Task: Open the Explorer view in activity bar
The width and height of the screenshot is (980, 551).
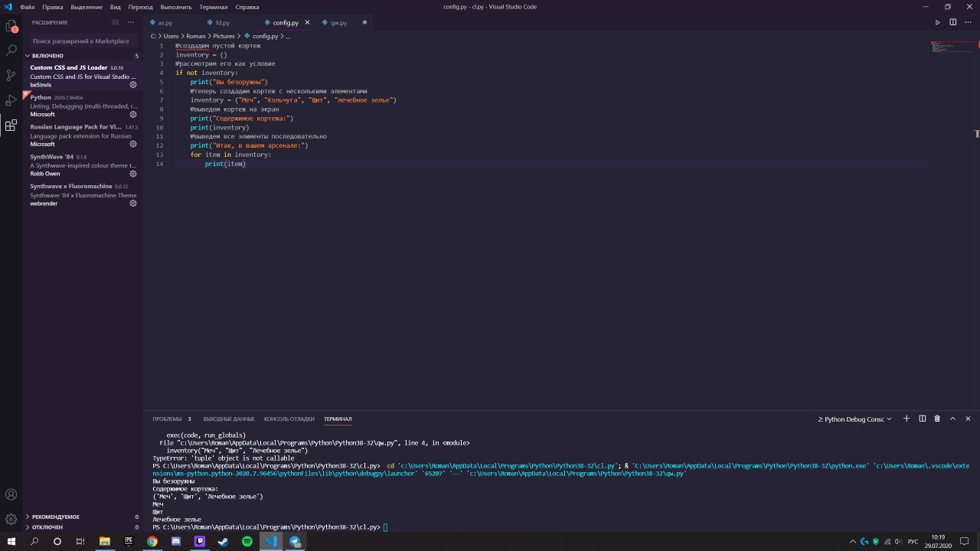Action: tap(11, 26)
